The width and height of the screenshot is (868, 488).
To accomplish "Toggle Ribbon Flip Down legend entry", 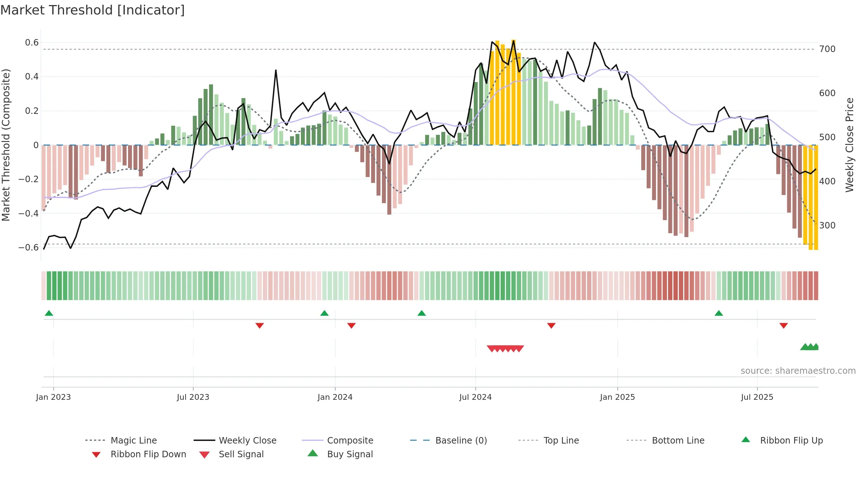I will pyautogui.click(x=139, y=454).
